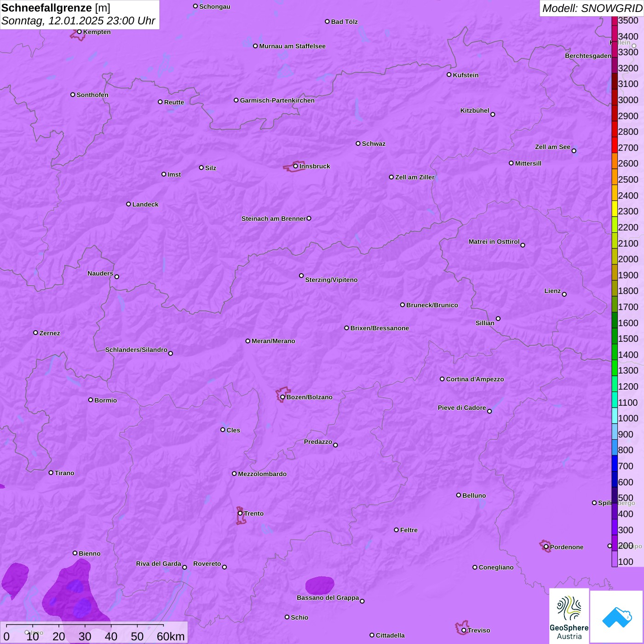This screenshot has height=644, width=644.
Task: Click the 'Sonthofen' label
Action: (92, 95)
